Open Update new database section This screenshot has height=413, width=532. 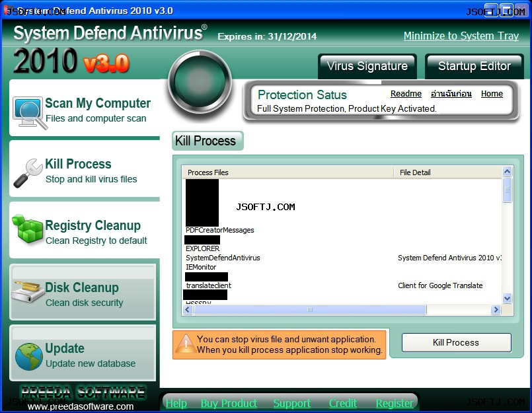pos(83,354)
